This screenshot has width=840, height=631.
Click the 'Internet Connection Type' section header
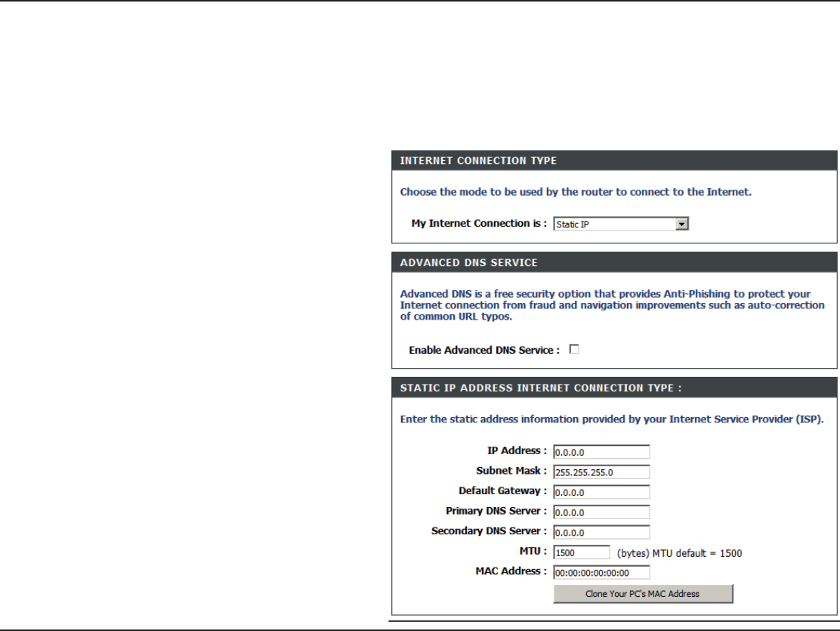(x=614, y=161)
